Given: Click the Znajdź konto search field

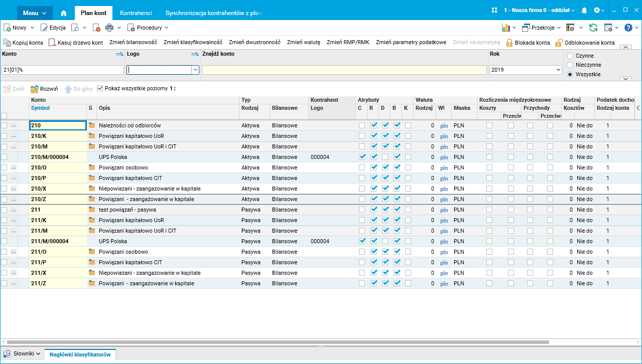Looking at the screenshot, I should (344, 70).
